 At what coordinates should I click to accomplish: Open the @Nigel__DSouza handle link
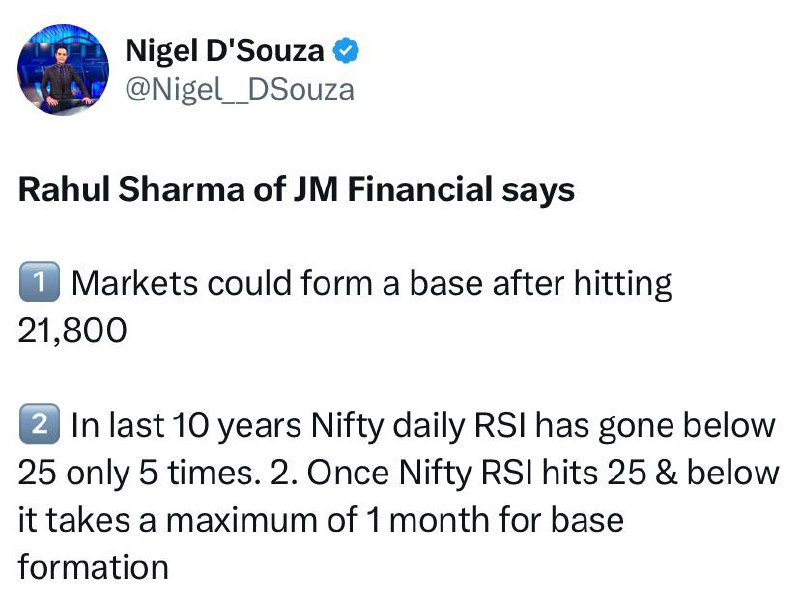coord(240,90)
